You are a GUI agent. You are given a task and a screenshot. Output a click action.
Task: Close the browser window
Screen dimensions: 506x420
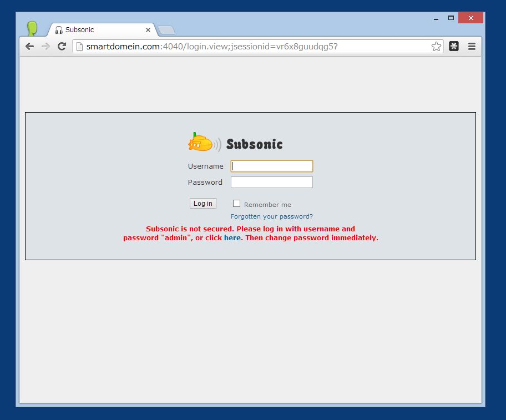click(471, 18)
